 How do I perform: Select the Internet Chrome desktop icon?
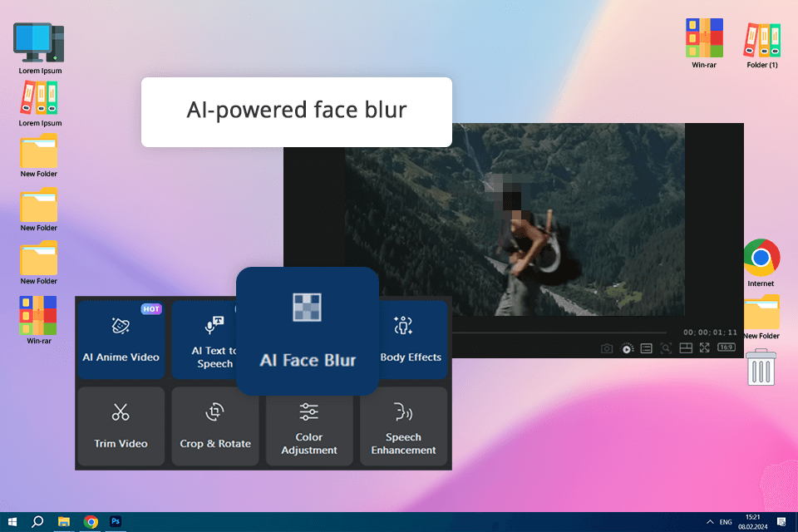[x=761, y=264]
